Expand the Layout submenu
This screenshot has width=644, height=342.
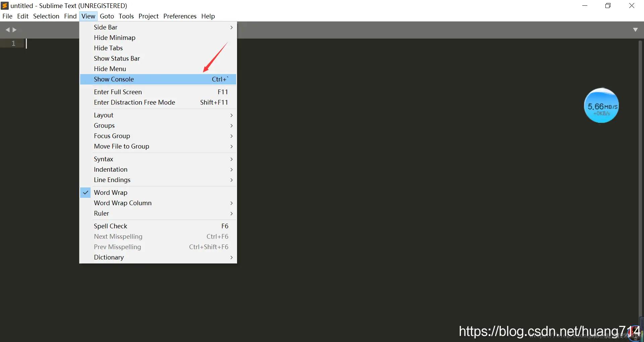(x=158, y=115)
